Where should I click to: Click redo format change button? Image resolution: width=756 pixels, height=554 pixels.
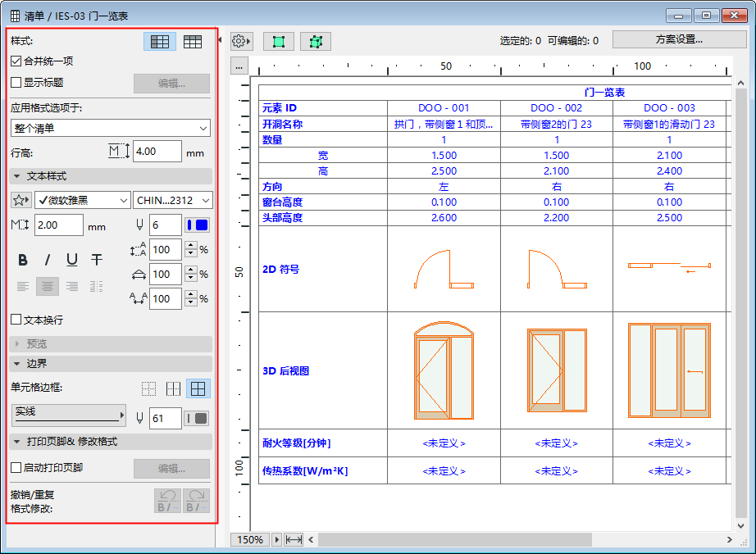tap(196, 501)
